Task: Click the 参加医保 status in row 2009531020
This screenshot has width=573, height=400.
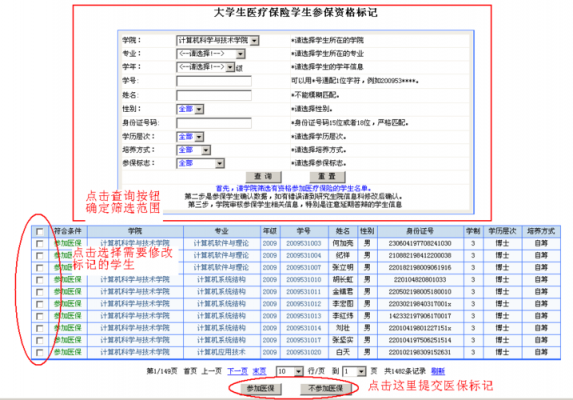Action: (68, 352)
